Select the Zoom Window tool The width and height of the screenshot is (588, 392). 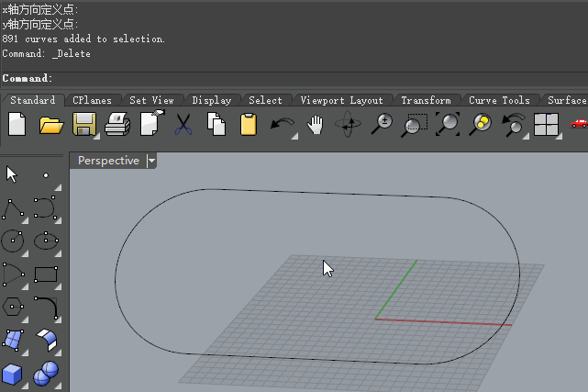pyautogui.click(x=414, y=125)
